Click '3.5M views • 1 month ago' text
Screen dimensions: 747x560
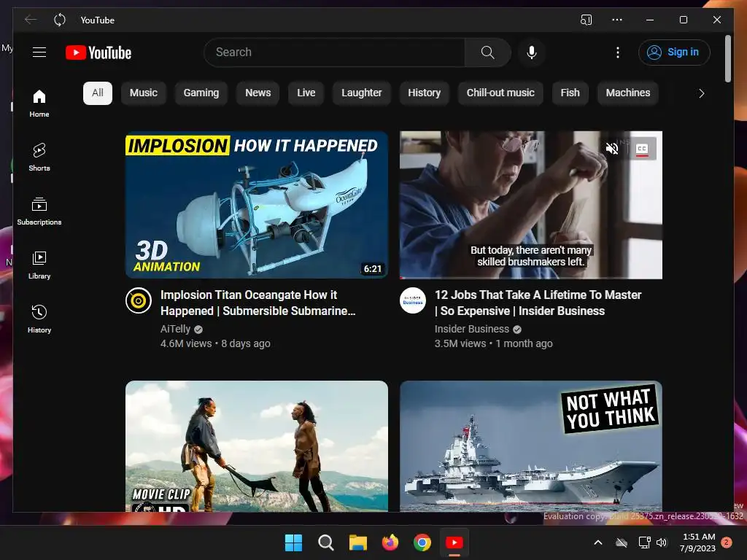494,343
